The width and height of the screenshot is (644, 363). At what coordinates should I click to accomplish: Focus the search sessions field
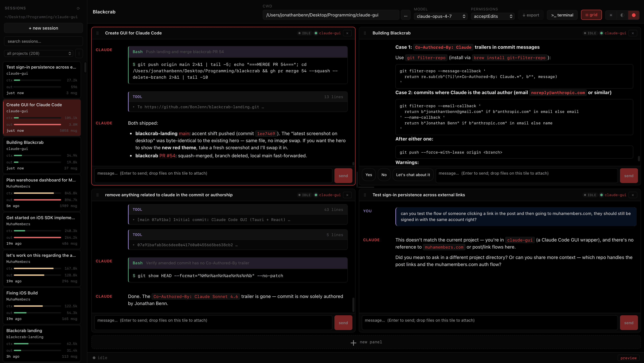tap(43, 41)
